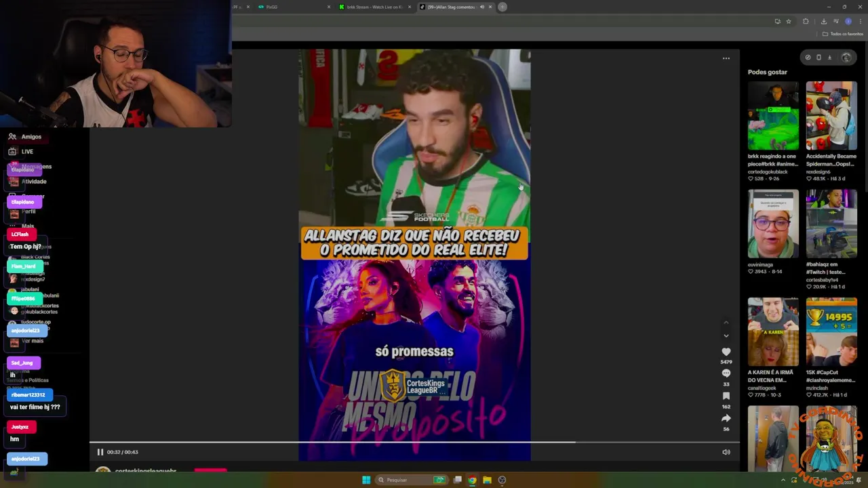Open the Accidentally Became Spiderman video thumbnail
Viewport: 868px width, 488px height.
(x=831, y=116)
